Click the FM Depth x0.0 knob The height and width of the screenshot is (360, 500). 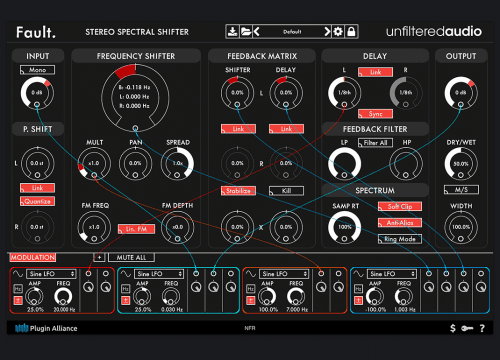[177, 227]
